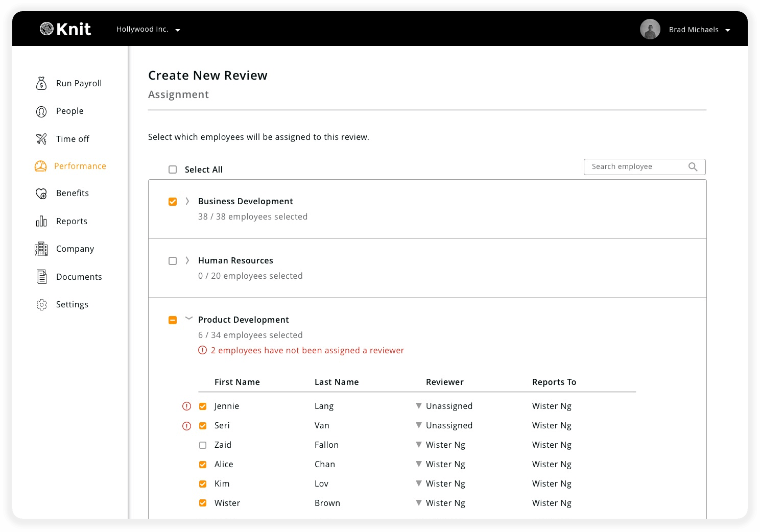Uncheck Seri Van's checkbox
Screen dimensions: 760x532
pyautogui.click(x=203, y=426)
